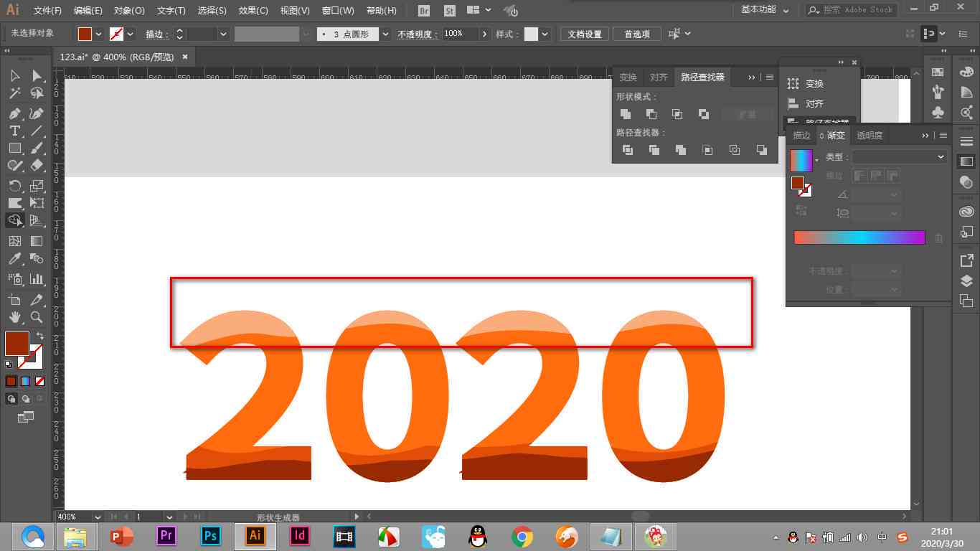Change screen mode at toolbox bottom

(x=26, y=416)
